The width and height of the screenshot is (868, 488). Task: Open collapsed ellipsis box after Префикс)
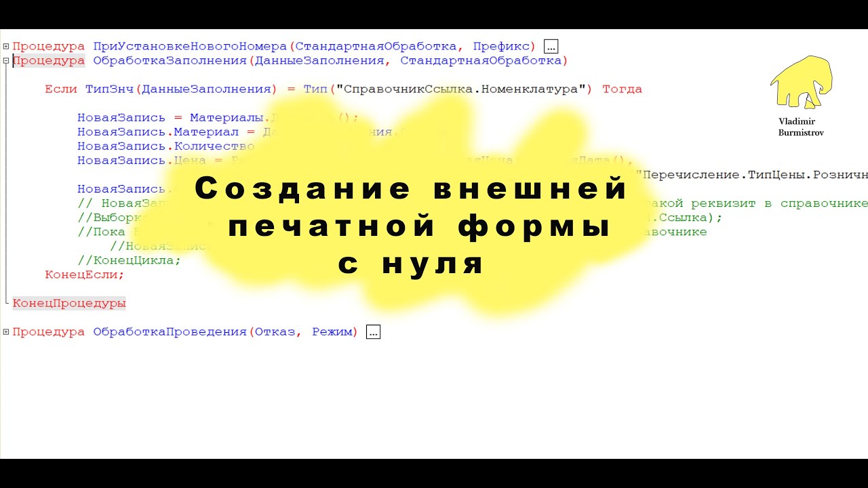click(551, 46)
